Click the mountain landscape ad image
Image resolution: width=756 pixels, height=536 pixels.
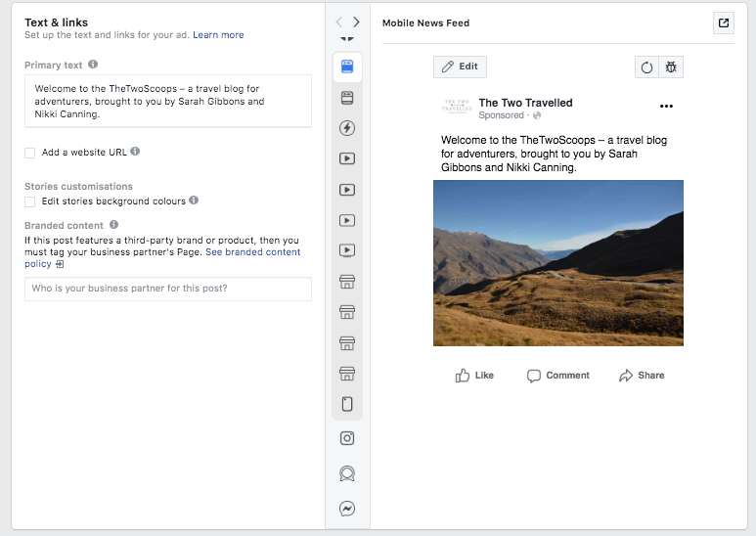tap(558, 263)
